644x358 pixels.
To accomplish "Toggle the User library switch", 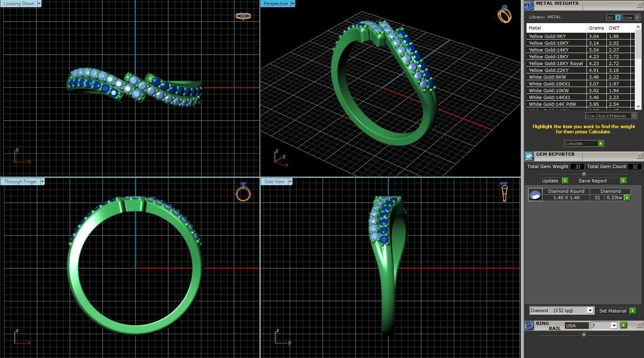I will click(x=632, y=18).
